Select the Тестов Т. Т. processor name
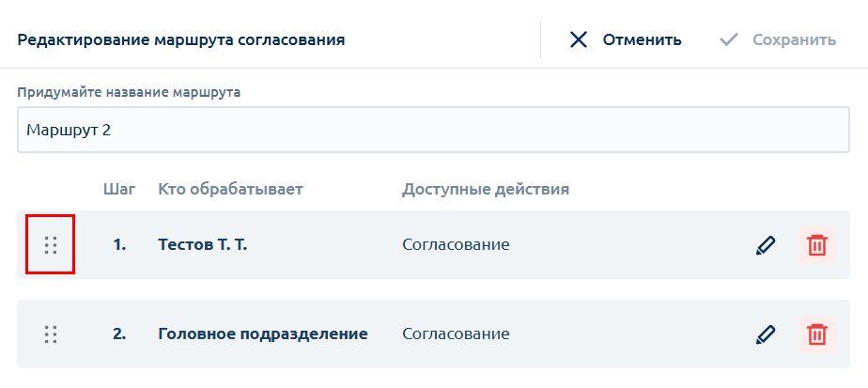 pos(203,244)
